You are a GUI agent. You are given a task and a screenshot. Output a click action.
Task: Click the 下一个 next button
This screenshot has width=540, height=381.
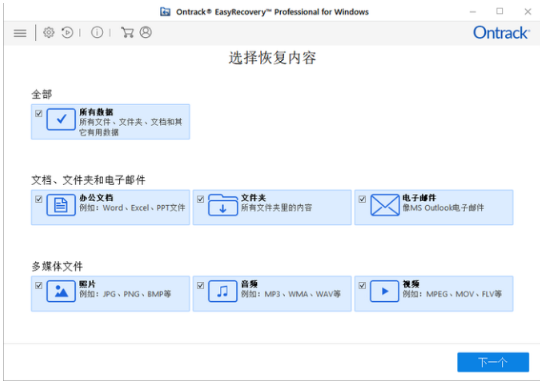[x=493, y=362]
